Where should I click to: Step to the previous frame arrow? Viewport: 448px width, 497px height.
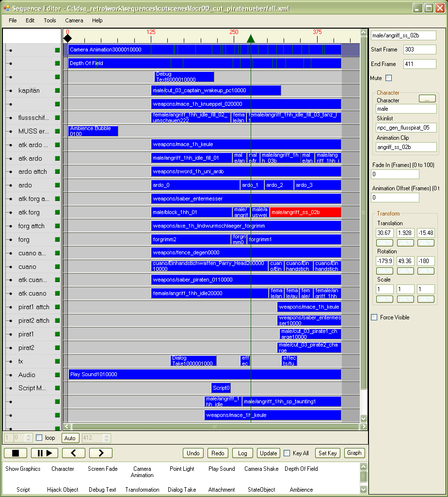tap(74, 453)
